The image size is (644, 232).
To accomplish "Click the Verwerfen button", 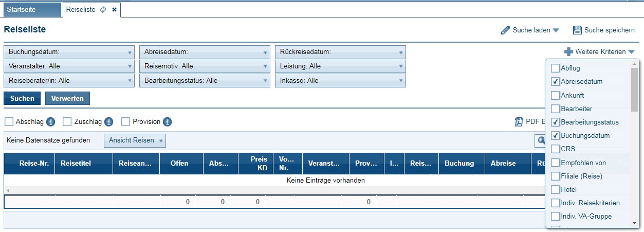I will pos(67,98).
